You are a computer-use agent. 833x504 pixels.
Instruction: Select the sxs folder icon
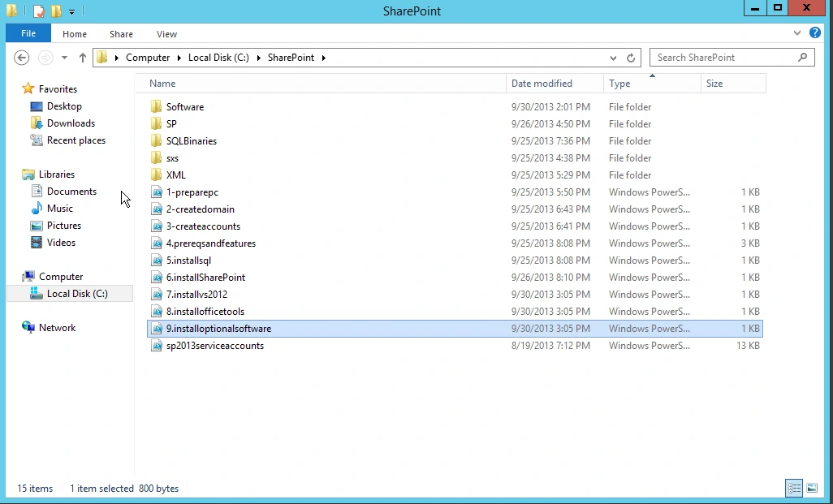[156, 157]
